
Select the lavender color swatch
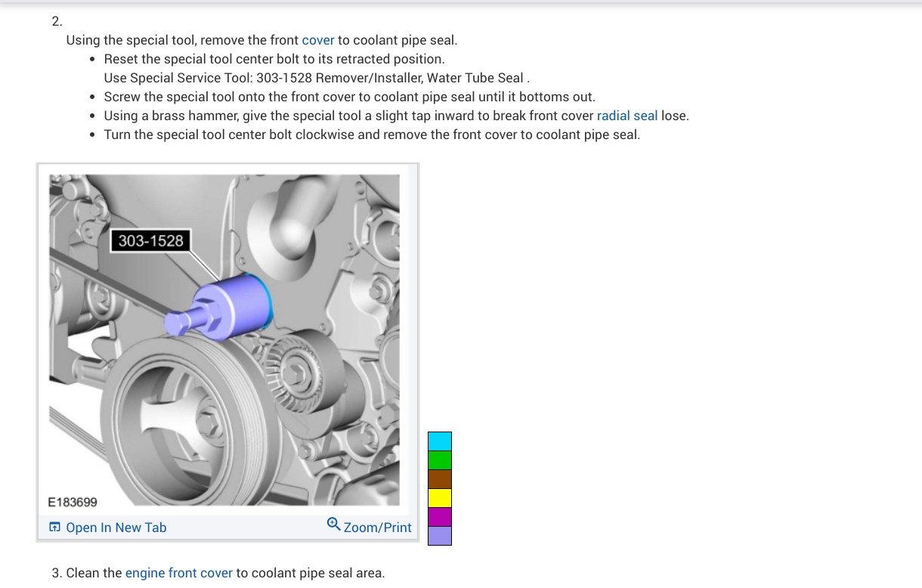tap(440, 536)
